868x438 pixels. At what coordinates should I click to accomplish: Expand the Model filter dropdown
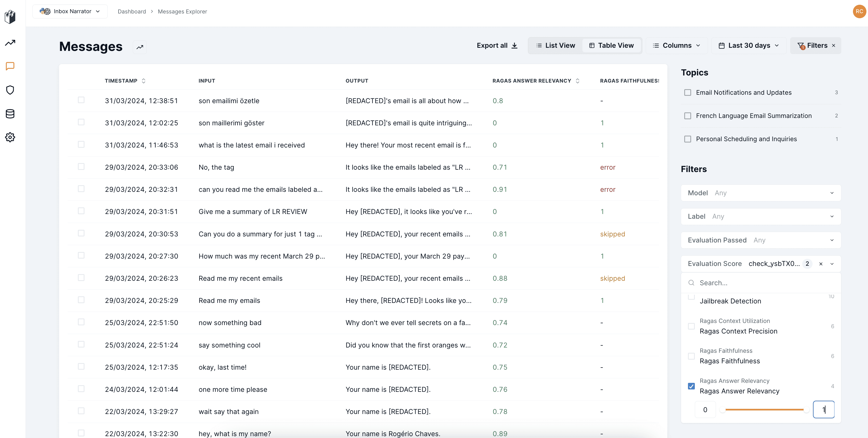pos(761,193)
